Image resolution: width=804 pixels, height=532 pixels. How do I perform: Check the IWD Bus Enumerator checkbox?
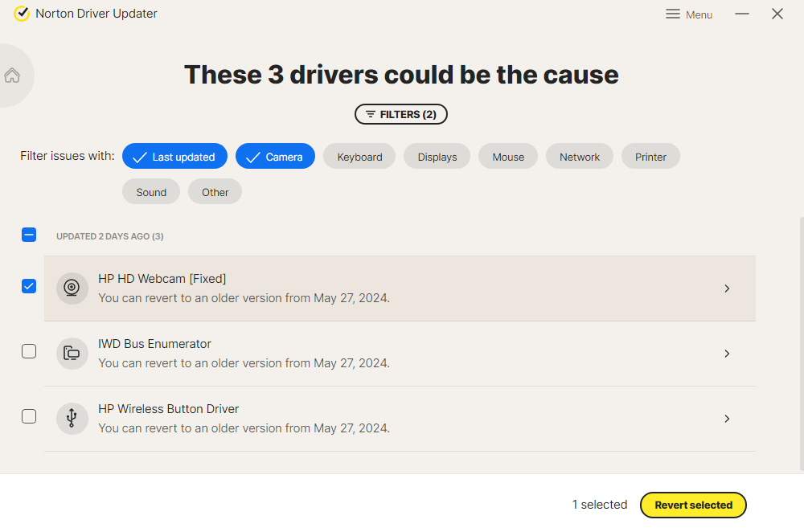[x=29, y=351]
